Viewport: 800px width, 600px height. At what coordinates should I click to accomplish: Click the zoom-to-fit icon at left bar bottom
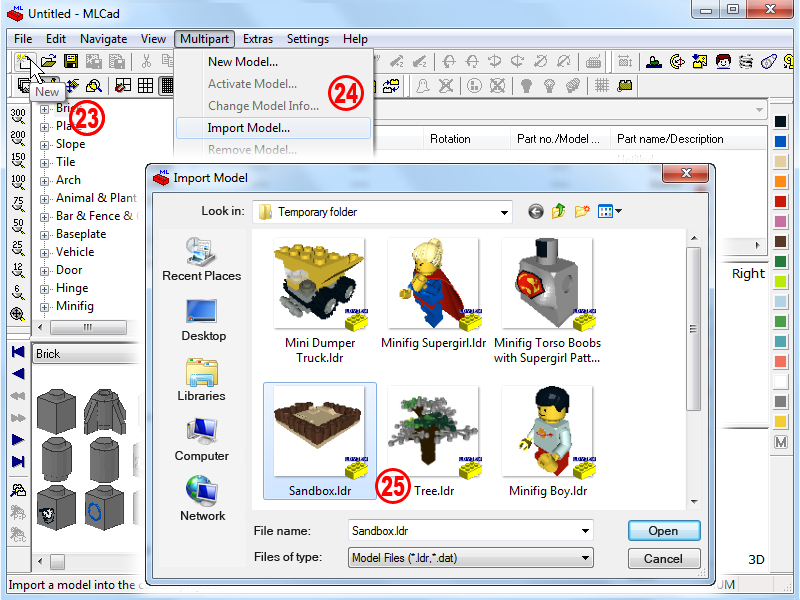(x=18, y=314)
